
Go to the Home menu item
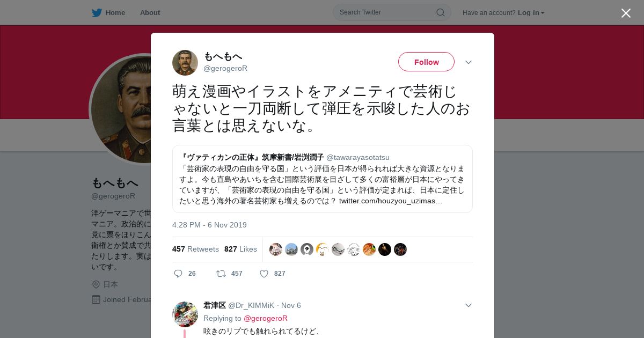(x=115, y=12)
